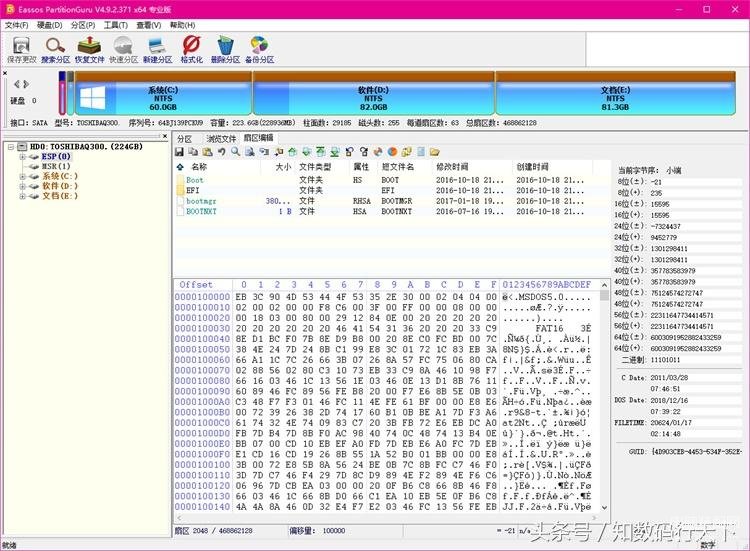This screenshot has width=750, height=551.
Task: Select the 系统(C:) partition bar
Action: [x=163, y=93]
